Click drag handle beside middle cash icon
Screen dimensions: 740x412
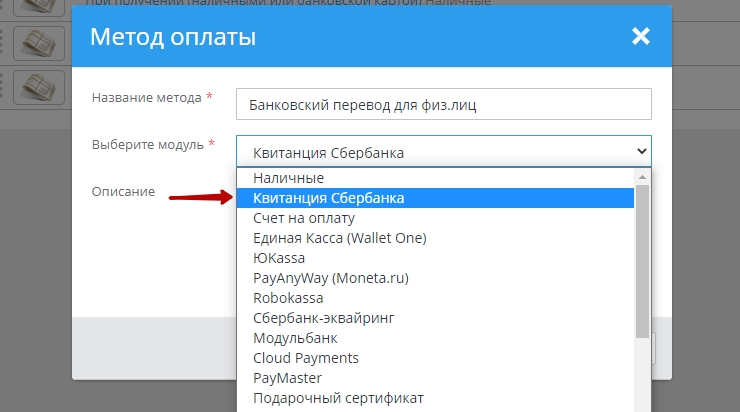coord(4,42)
